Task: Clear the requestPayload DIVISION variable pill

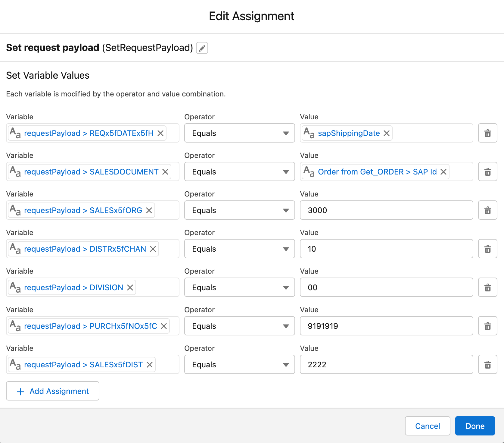Action: coord(130,287)
